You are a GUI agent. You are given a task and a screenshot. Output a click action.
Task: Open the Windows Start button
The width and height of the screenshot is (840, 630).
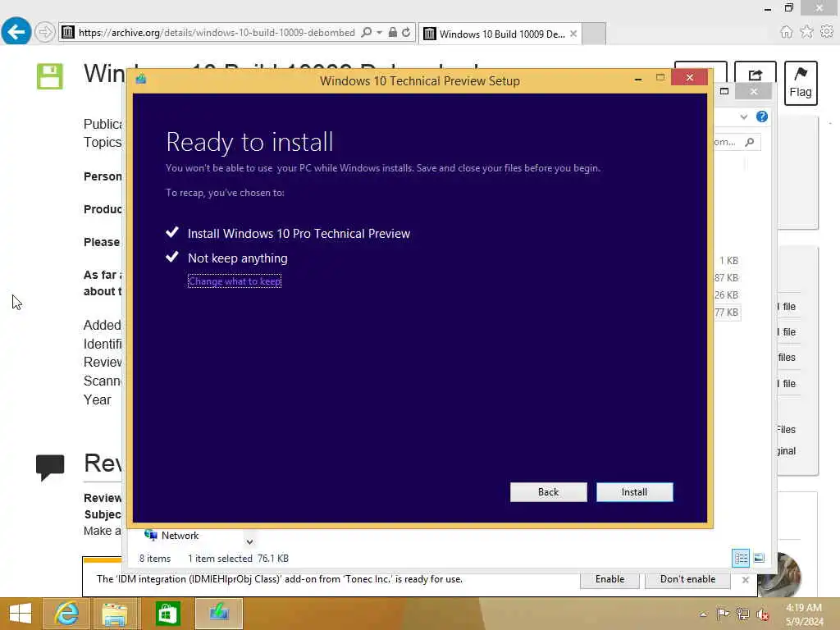click(21, 614)
